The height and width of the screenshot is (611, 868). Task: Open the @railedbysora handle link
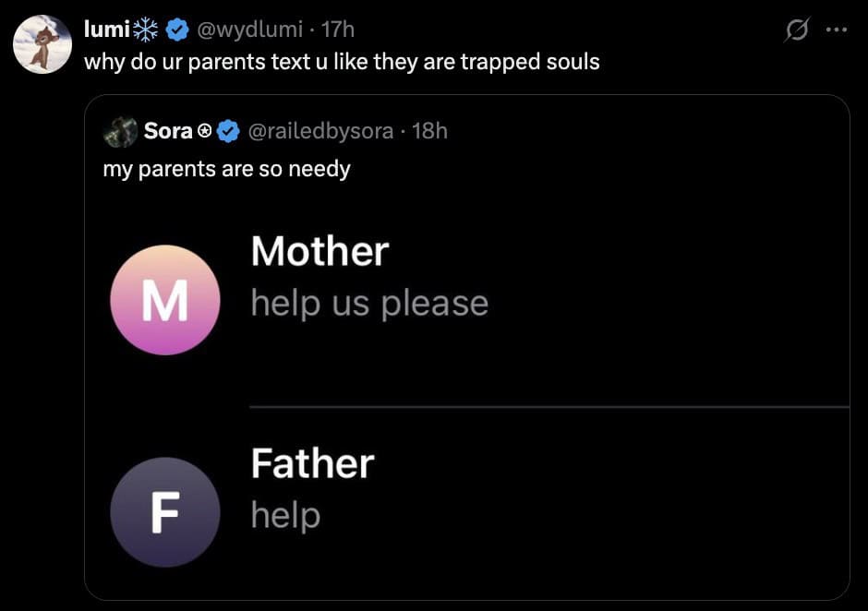pyautogui.click(x=319, y=131)
